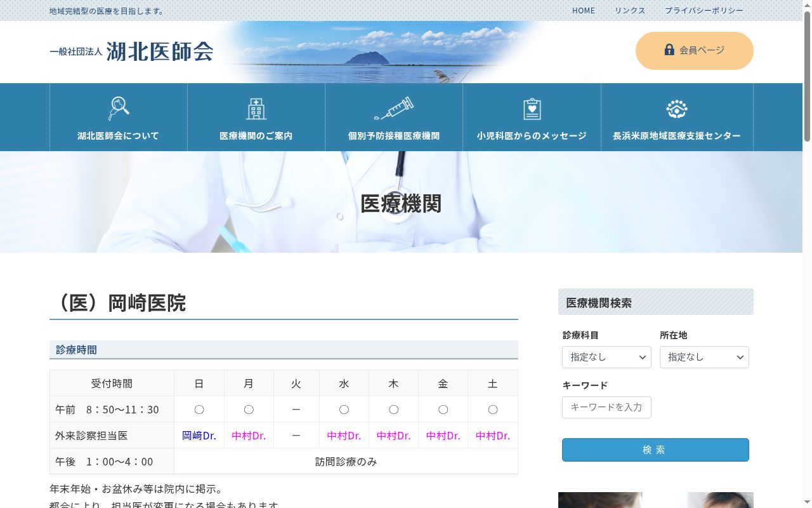
Task: Click the 医療機関検索 sidebar heading
Action: coord(656,302)
